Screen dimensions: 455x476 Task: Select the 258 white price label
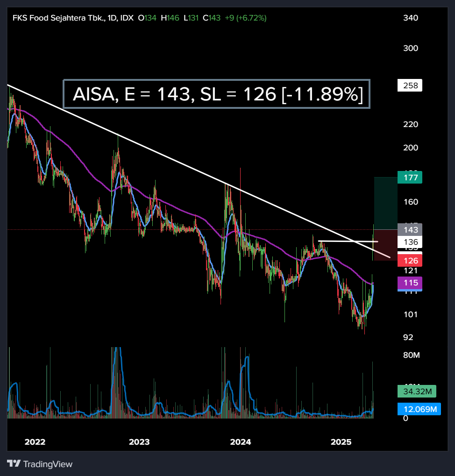point(410,85)
